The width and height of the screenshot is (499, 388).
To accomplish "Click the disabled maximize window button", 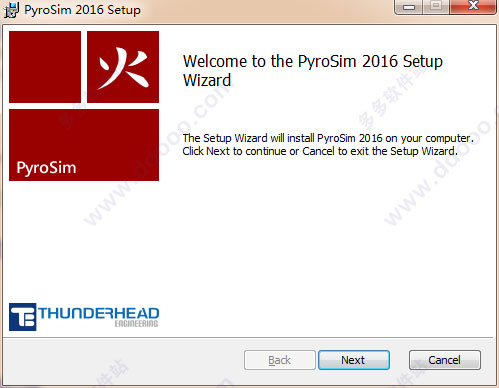I will 436,7.
